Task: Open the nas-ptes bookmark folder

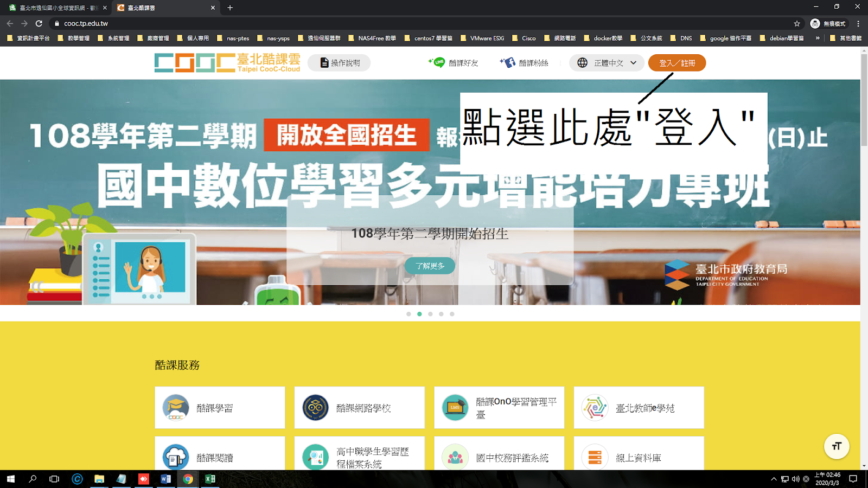Action: tap(233, 38)
